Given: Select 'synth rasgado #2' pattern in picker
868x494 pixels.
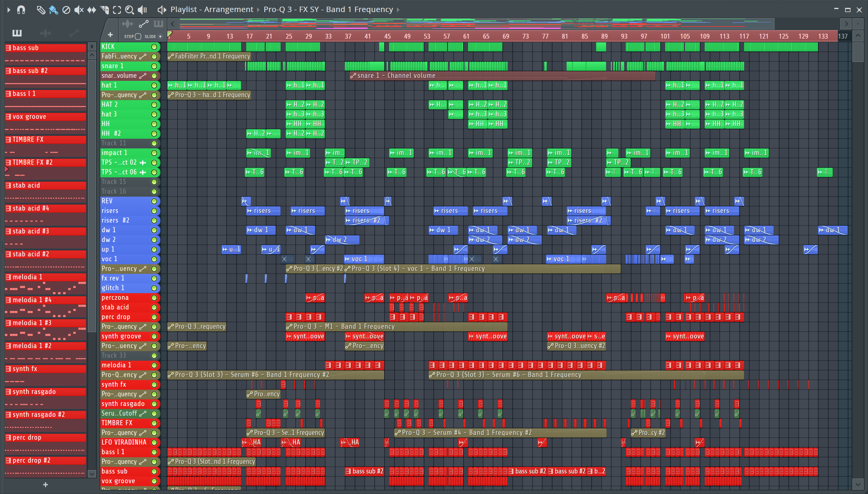Looking at the screenshot, I should click(46, 415).
